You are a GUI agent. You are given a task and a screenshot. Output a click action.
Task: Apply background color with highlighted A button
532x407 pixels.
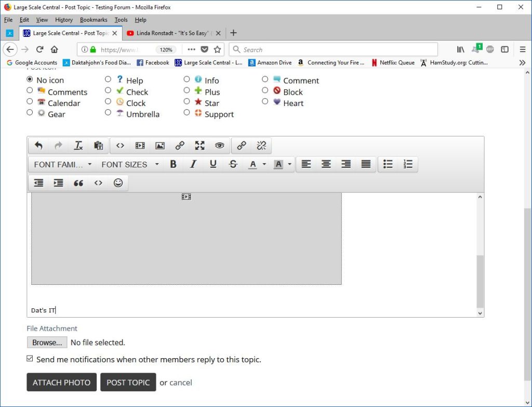(278, 164)
